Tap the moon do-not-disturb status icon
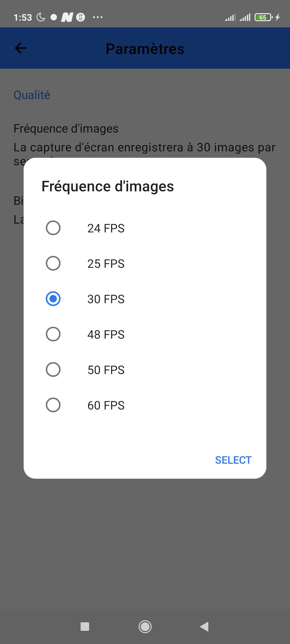The height and width of the screenshot is (644, 290). point(41,17)
